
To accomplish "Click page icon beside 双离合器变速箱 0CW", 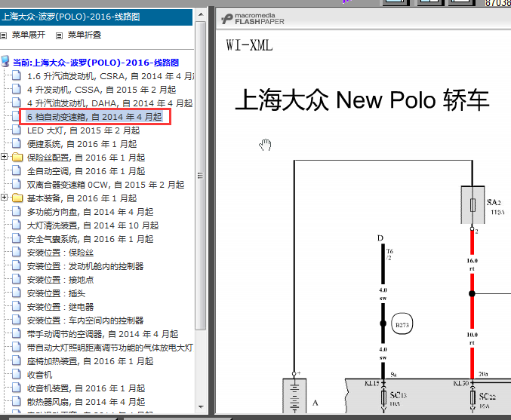I will [17, 184].
